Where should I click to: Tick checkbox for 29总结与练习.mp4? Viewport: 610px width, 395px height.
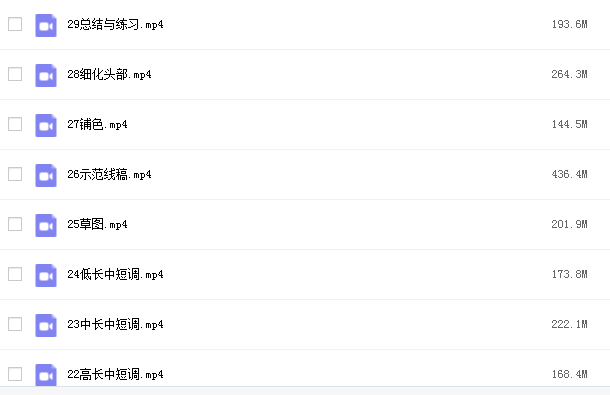[15, 24]
